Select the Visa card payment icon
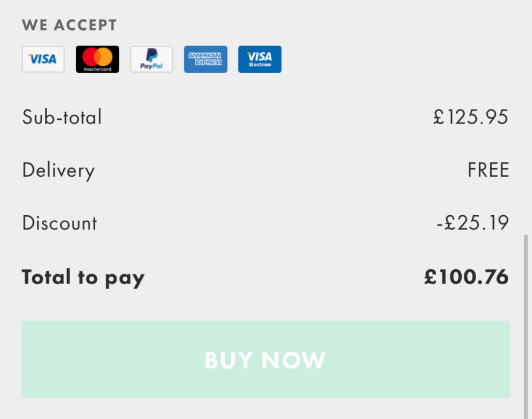This screenshot has width=532, height=419. point(43,59)
